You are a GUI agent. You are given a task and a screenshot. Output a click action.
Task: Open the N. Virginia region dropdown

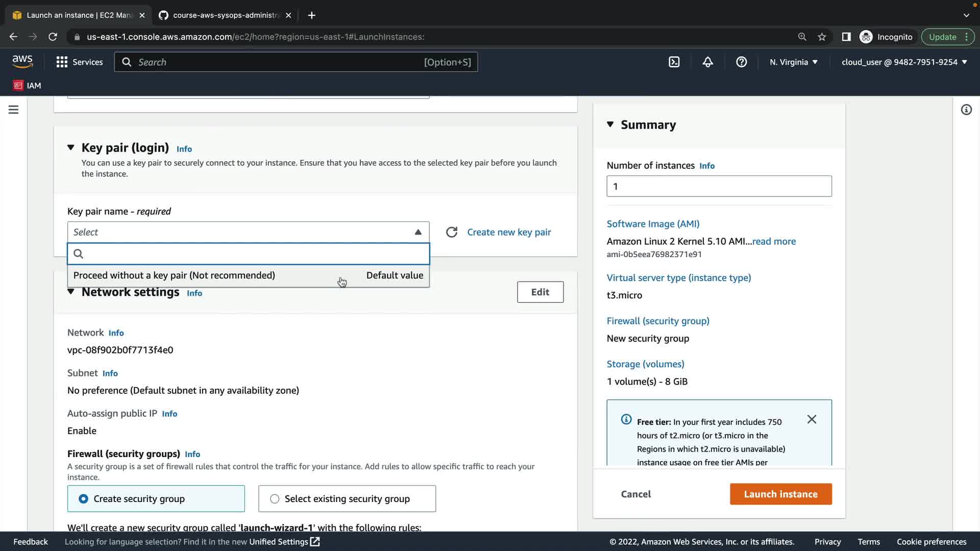[x=793, y=62]
